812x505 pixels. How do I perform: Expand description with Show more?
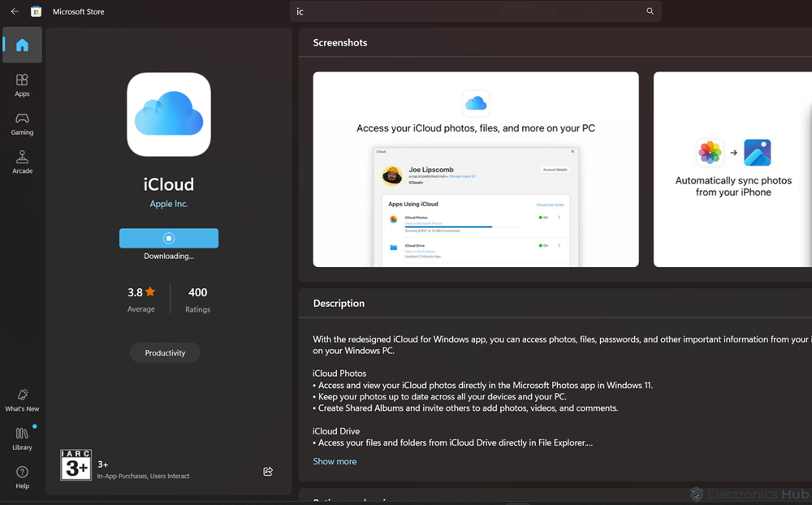pyautogui.click(x=335, y=461)
